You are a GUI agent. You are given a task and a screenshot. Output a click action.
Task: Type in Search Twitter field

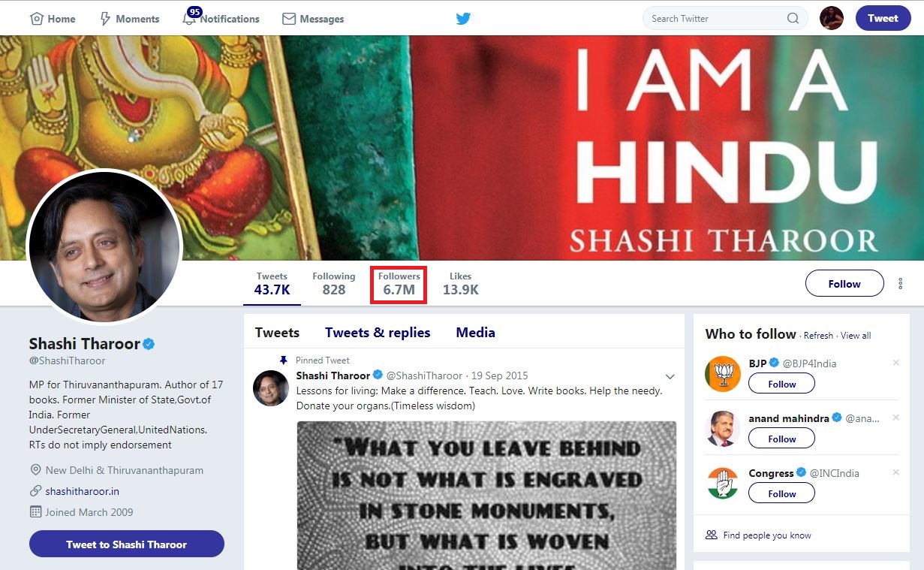coord(713,19)
